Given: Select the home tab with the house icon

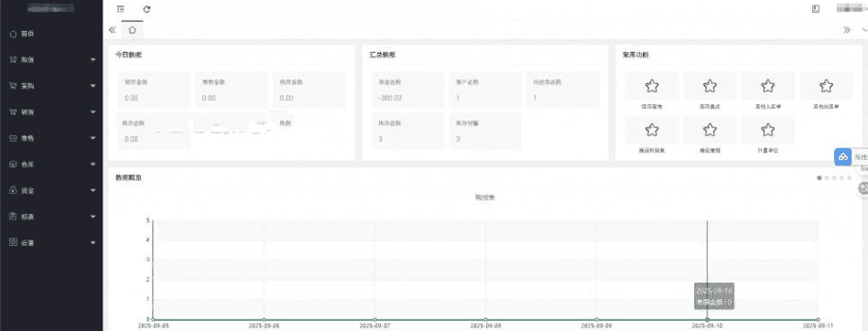Looking at the screenshot, I should [132, 30].
